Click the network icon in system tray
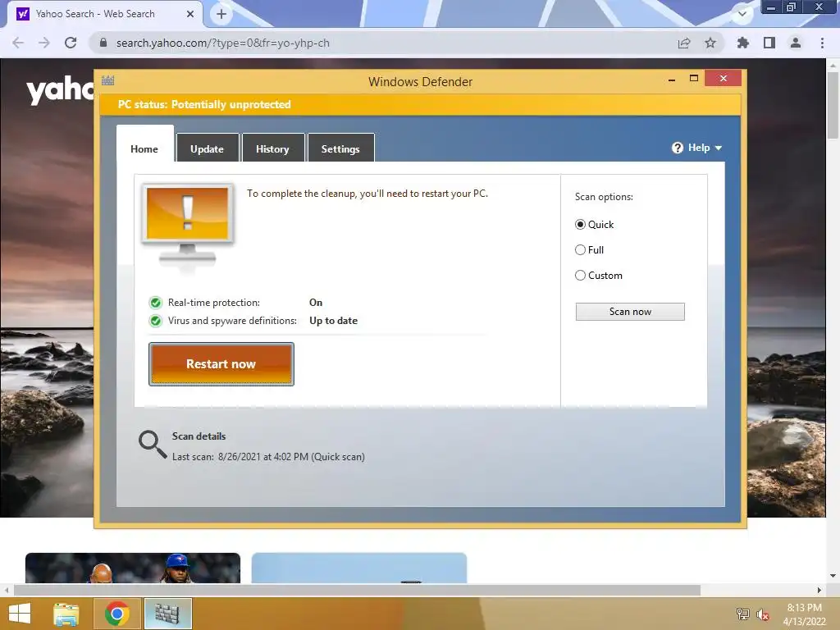This screenshot has height=630, width=840. point(743,614)
